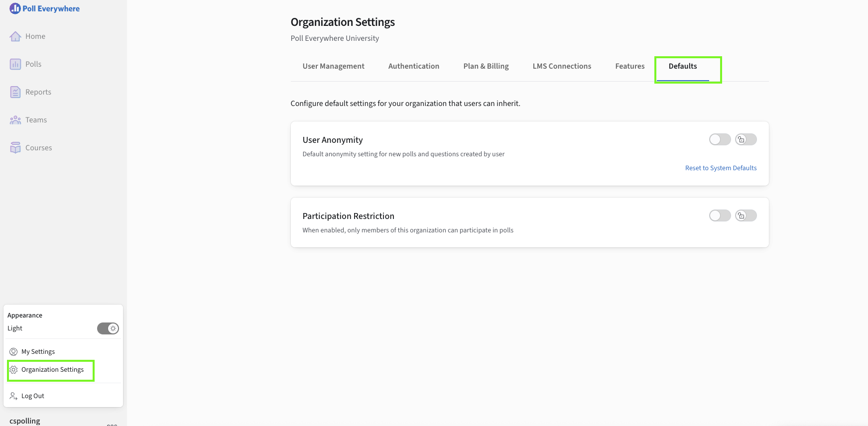Viewport: 868px width, 426px height.
Task: Click the Organization Settings gear icon
Action: pyautogui.click(x=13, y=370)
